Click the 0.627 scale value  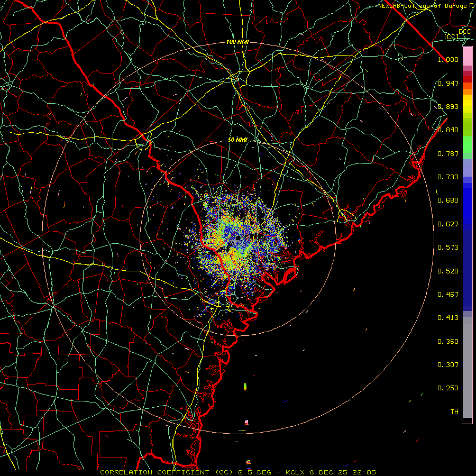[x=448, y=224]
